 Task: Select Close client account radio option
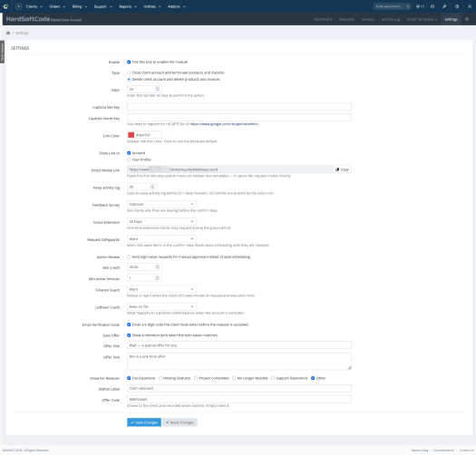[x=129, y=73]
